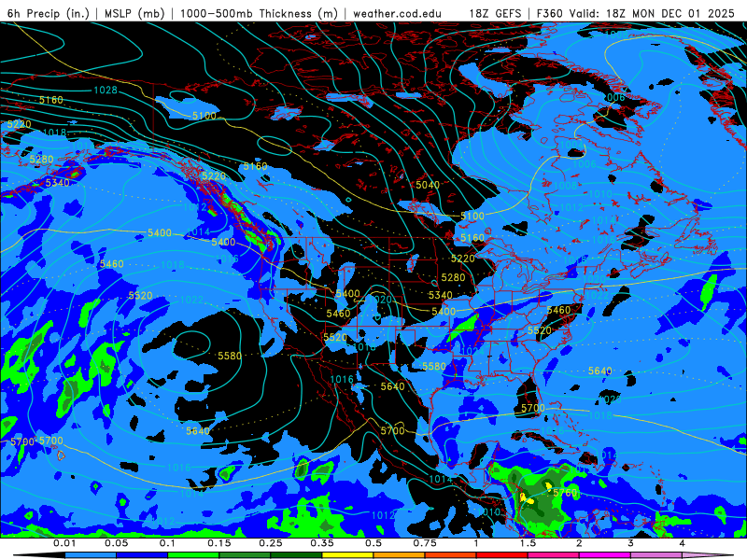Select the bright green 0.1–0.15 legend swatch
Screen dimensions: 747x560
(x=193, y=555)
